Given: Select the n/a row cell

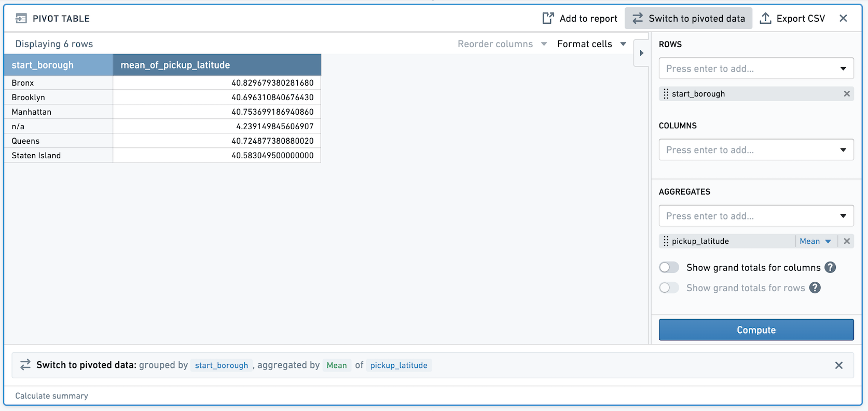Looking at the screenshot, I should [59, 127].
